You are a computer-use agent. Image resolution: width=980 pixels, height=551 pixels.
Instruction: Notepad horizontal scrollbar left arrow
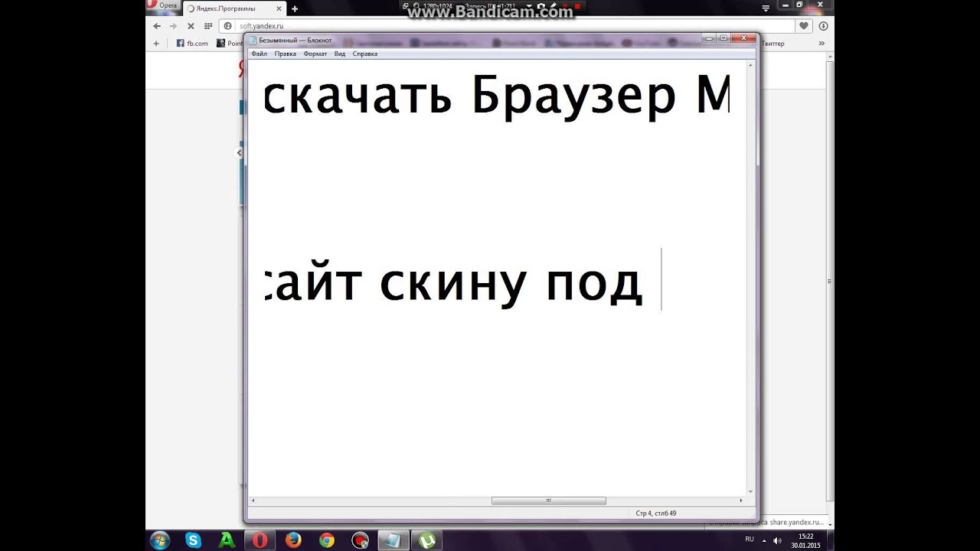(252, 500)
